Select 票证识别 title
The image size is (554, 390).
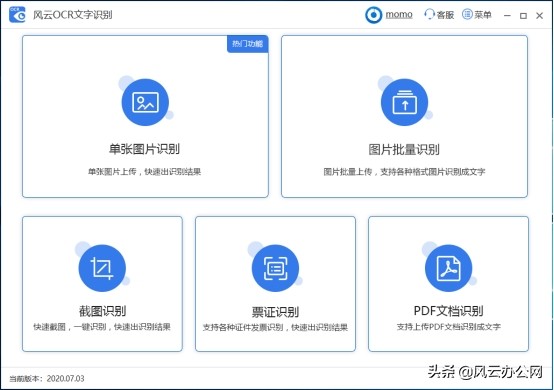[x=275, y=312]
